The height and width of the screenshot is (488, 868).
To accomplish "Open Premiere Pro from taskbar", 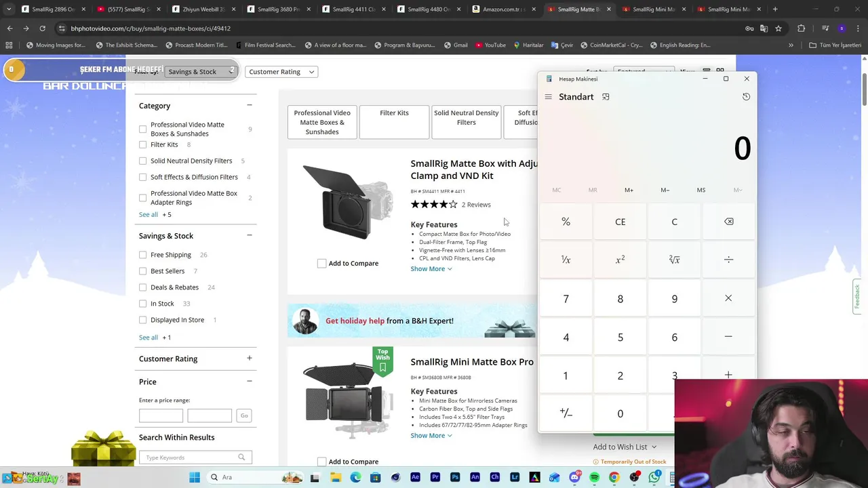I will coord(435,477).
